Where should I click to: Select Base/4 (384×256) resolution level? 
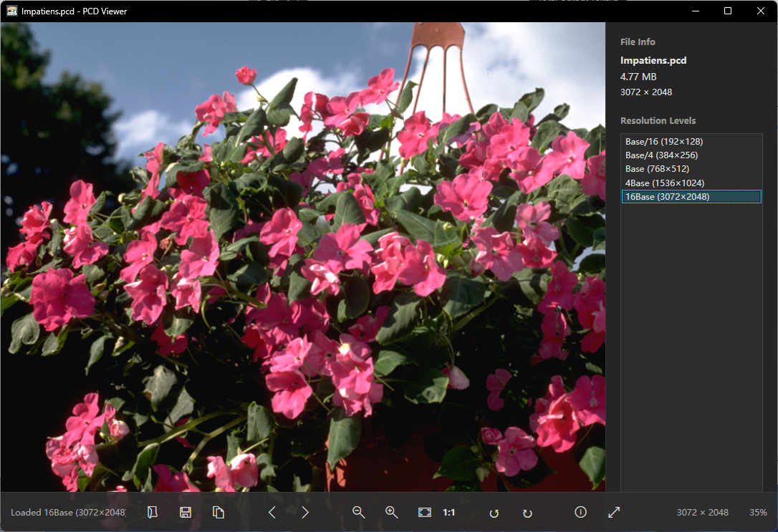point(691,155)
